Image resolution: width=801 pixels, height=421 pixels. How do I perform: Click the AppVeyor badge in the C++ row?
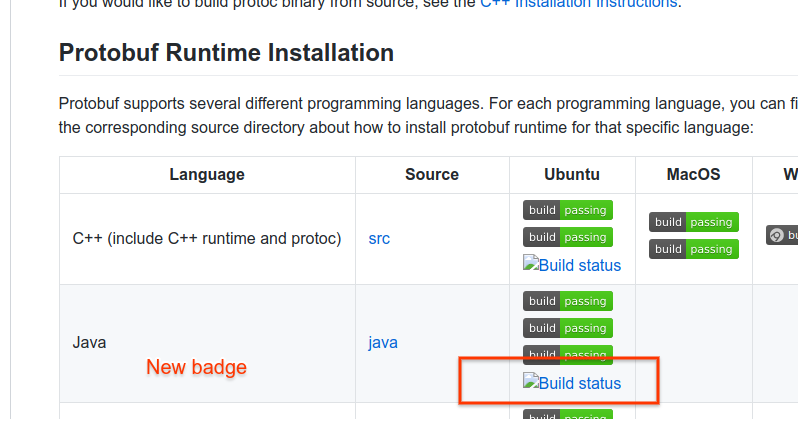point(782,235)
